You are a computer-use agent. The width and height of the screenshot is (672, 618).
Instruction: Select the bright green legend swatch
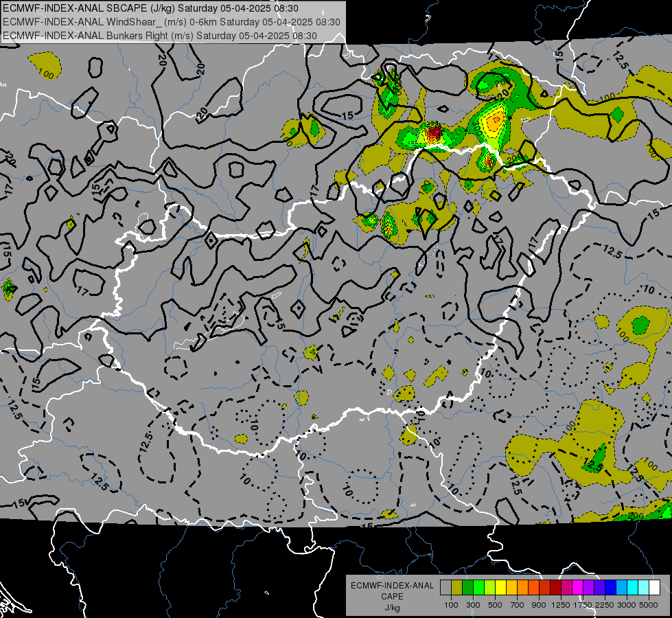[478, 588]
